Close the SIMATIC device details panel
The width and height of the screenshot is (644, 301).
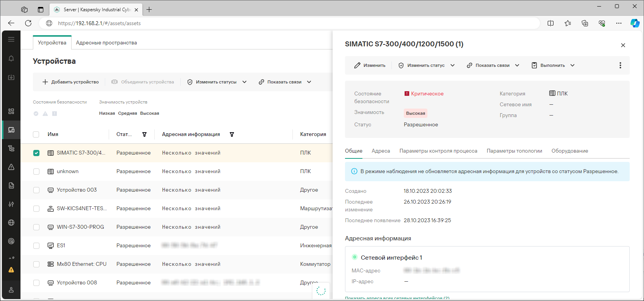pos(623,45)
